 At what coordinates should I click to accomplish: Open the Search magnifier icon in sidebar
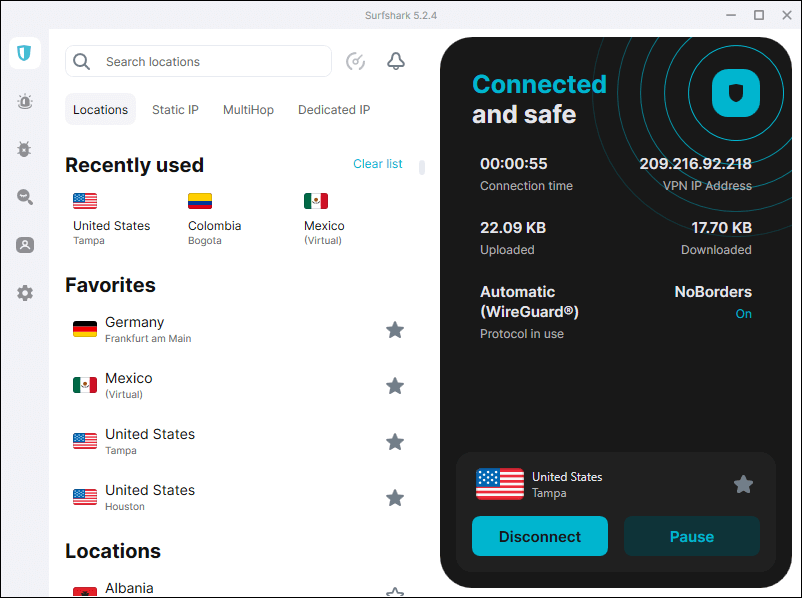pyautogui.click(x=25, y=197)
